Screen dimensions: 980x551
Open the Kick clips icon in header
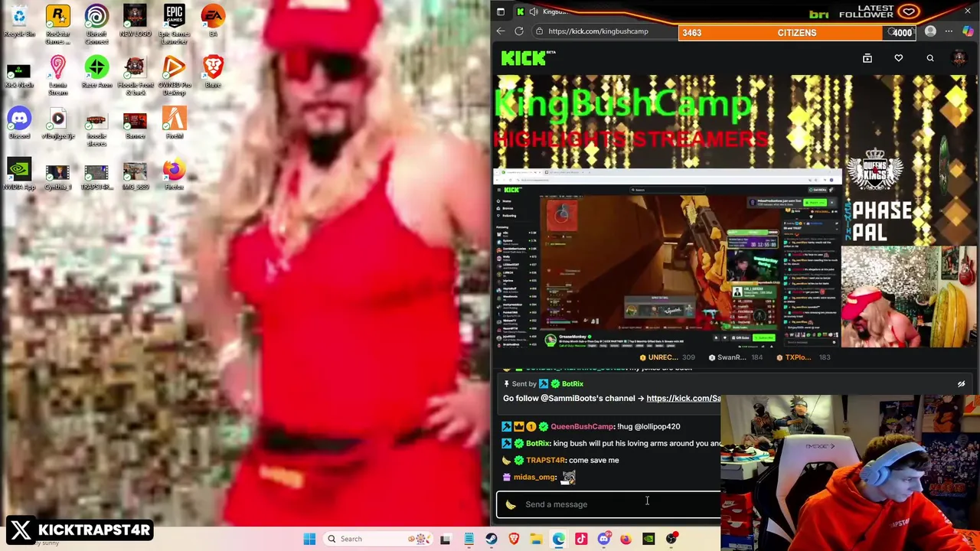coord(867,58)
